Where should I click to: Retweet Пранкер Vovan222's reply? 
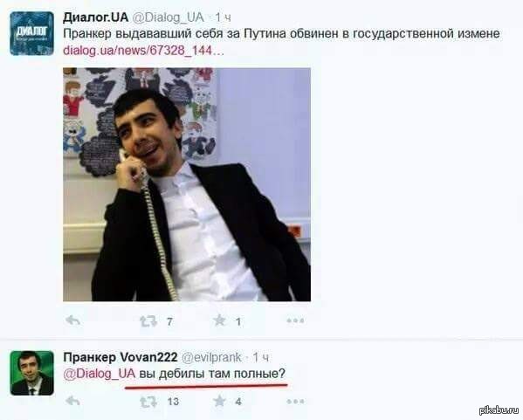point(148,402)
